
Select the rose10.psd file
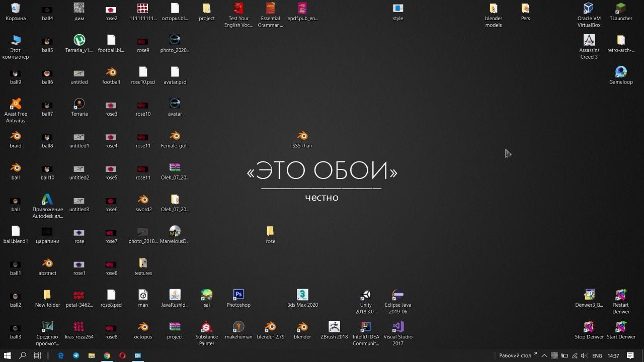pyautogui.click(x=143, y=76)
